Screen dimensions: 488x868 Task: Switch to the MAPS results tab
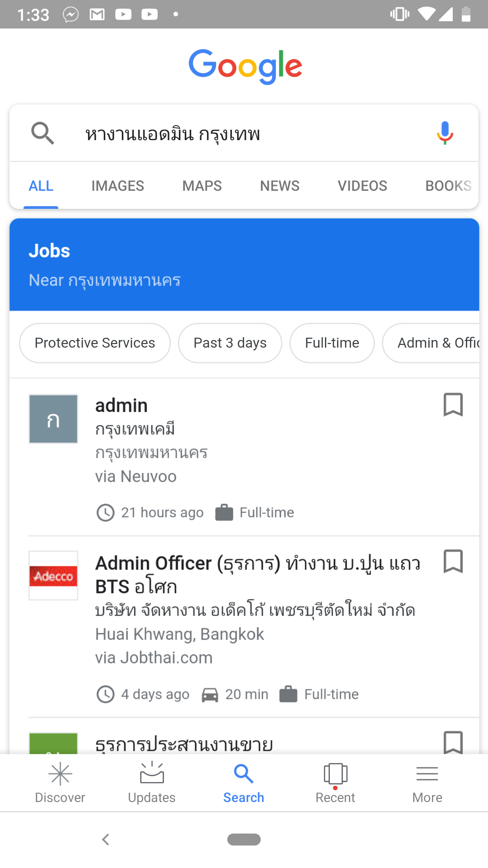(202, 186)
